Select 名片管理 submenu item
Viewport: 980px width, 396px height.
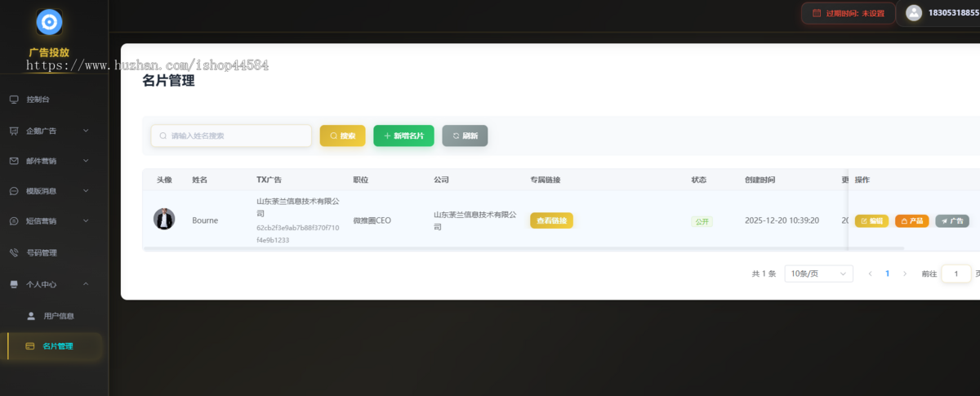[54, 346]
